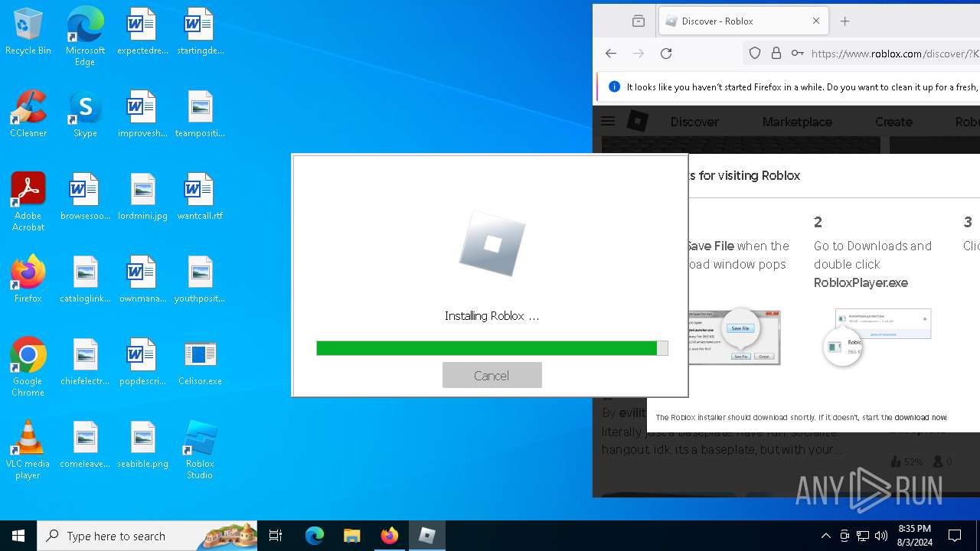Select the expectedre... Word document icon
980x551 pixels.
[142, 31]
